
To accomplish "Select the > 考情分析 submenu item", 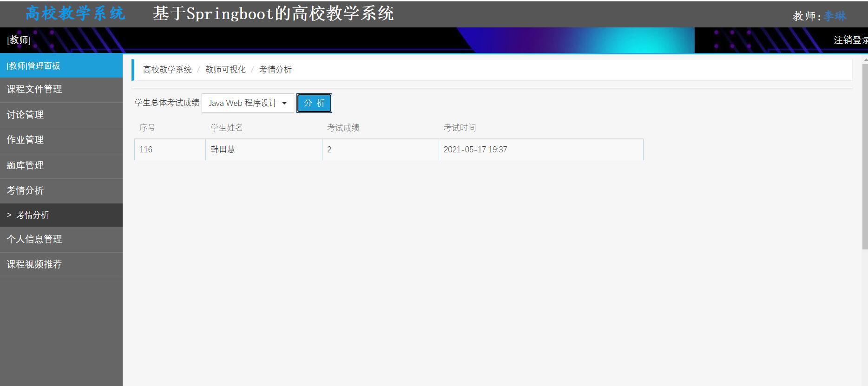I will (x=61, y=215).
